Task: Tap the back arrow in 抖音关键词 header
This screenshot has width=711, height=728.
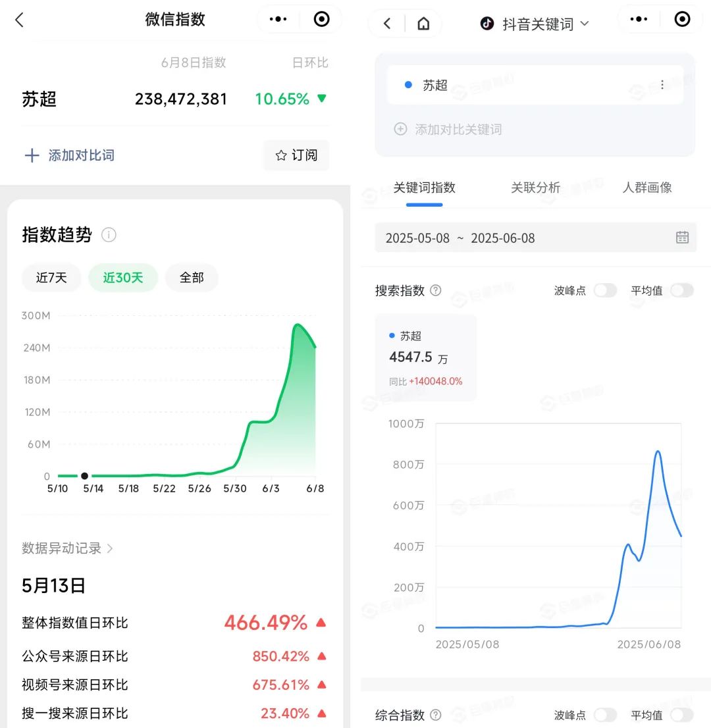Action: (387, 23)
